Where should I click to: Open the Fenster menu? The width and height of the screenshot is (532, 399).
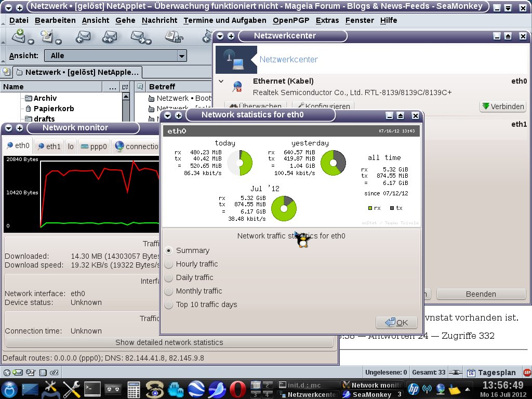pos(360,20)
